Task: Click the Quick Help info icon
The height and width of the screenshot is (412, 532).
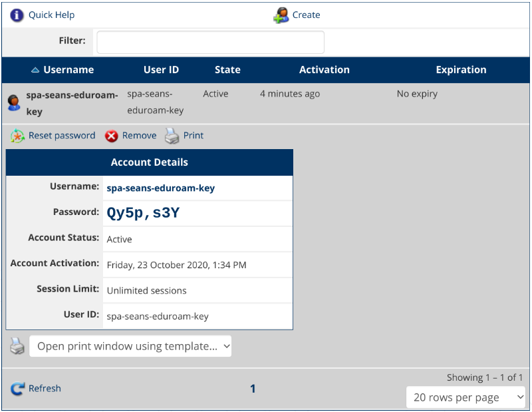Action: point(17,15)
